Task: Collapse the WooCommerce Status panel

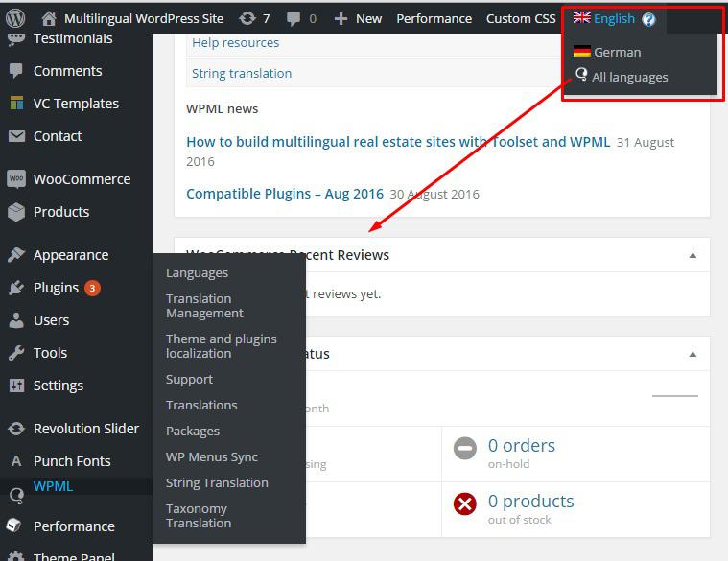Action: tap(693, 354)
